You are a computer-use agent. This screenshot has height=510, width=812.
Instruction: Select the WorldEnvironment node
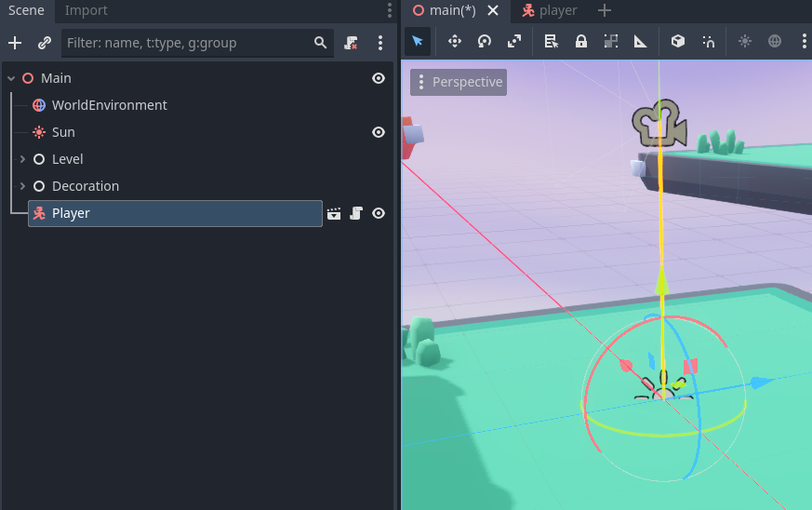click(x=109, y=105)
